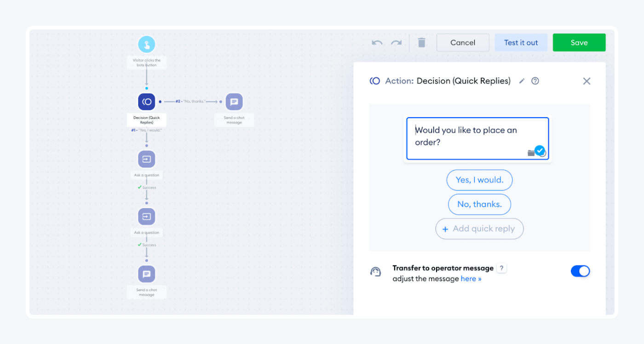Image resolution: width=644 pixels, height=344 pixels.
Task: Close the Decision action panel
Action: point(586,81)
